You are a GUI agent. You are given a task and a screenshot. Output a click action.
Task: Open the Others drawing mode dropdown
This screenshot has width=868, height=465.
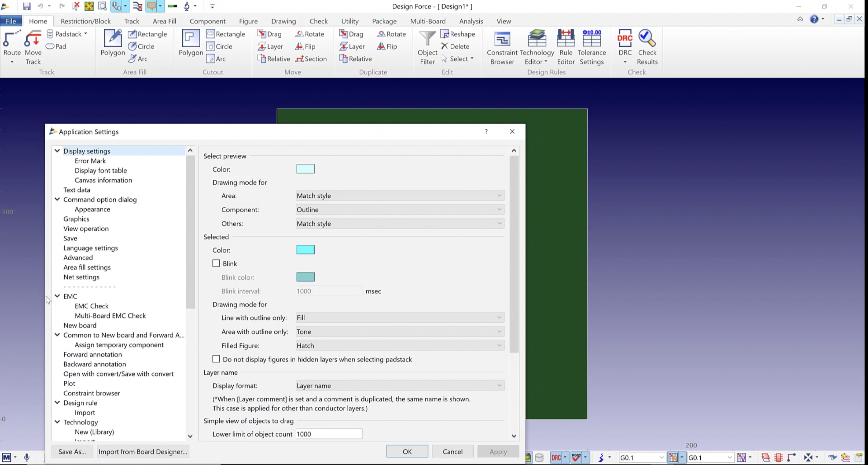click(400, 223)
